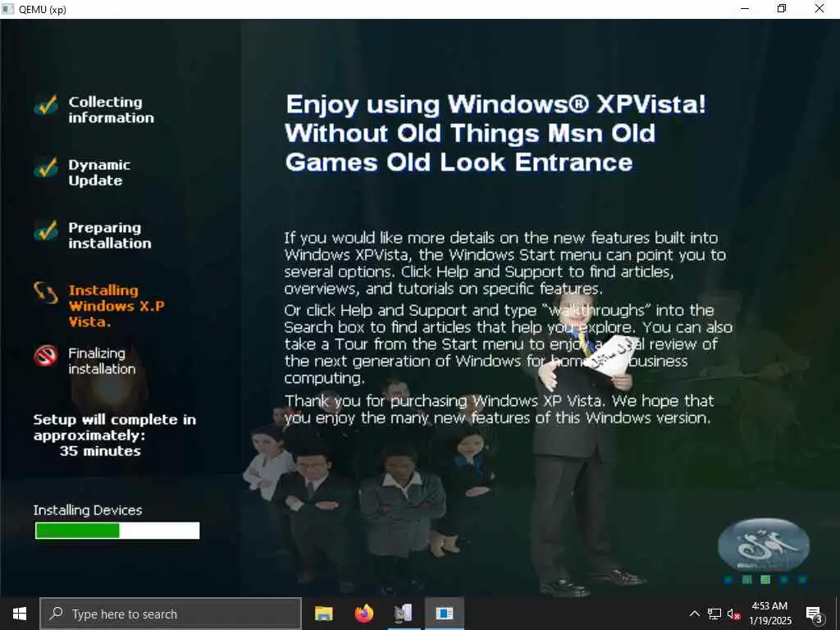Click the checkmark icon beside Dynamic Update
Image resolution: width=840 pixels, height=630 pixels.
(x=46, y=167)
